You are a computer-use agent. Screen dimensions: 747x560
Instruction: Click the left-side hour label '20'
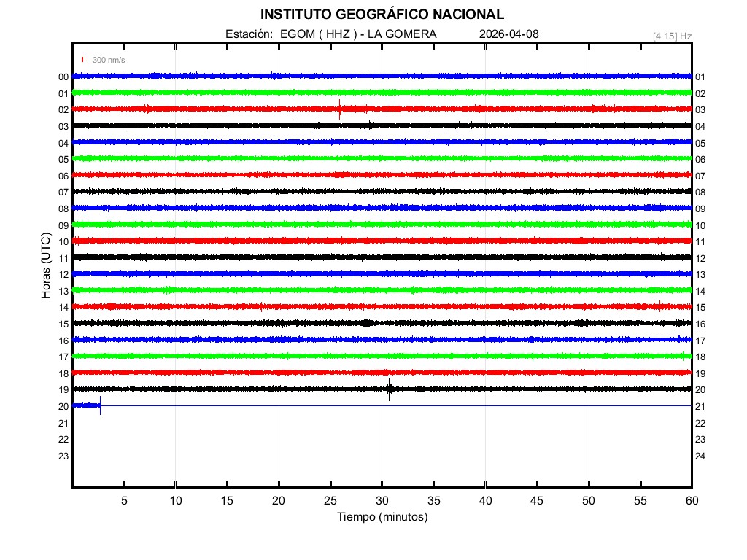(63, 407)
